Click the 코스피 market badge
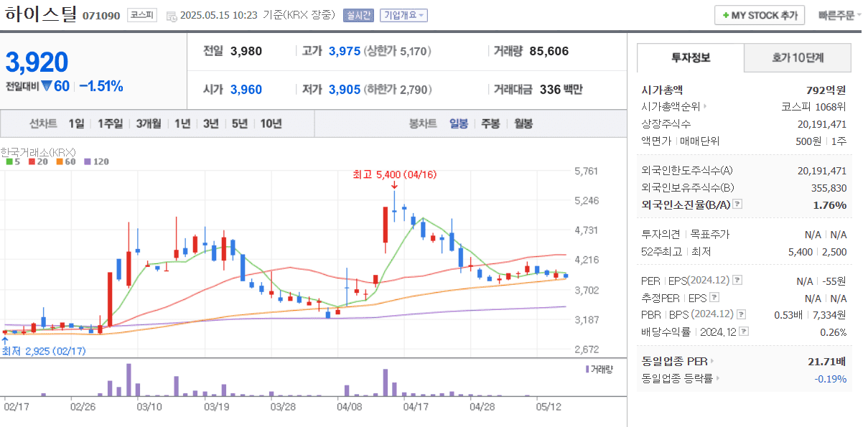The height and width of the screenshot is (427, 868). pyautogui.click(x=141, y=15)
